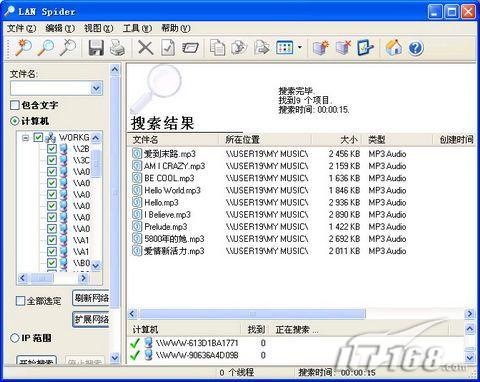Sort by 大小 column header

coord(337,139)
